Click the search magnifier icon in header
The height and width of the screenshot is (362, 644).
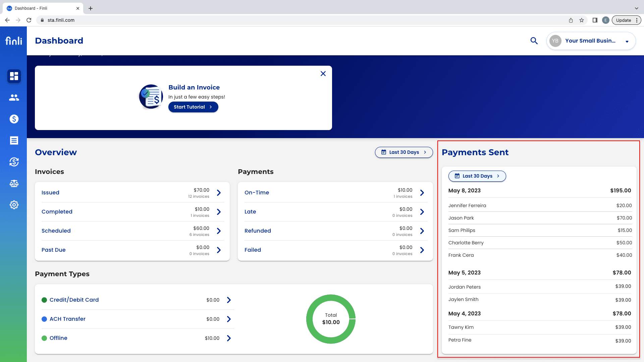[534, 41]
